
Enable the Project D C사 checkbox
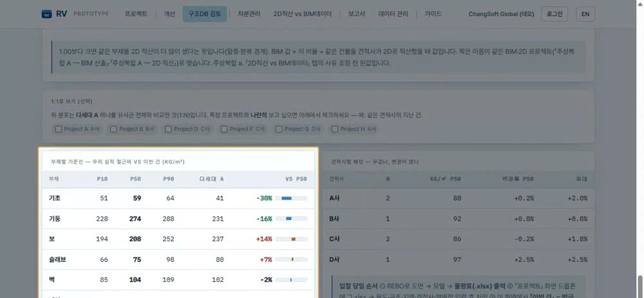tap(168, 129)
